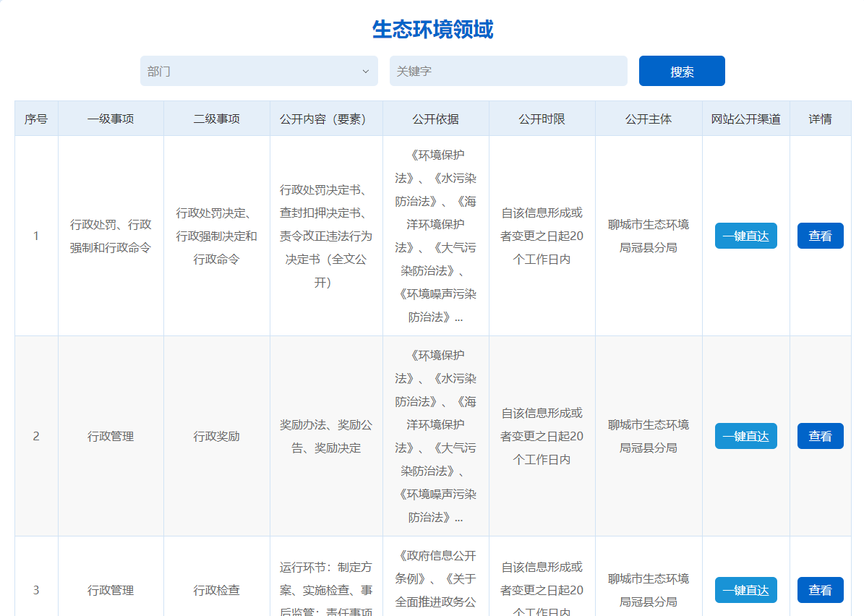
Task: Click the 序号 column header
Action: [x=36, y=119]
